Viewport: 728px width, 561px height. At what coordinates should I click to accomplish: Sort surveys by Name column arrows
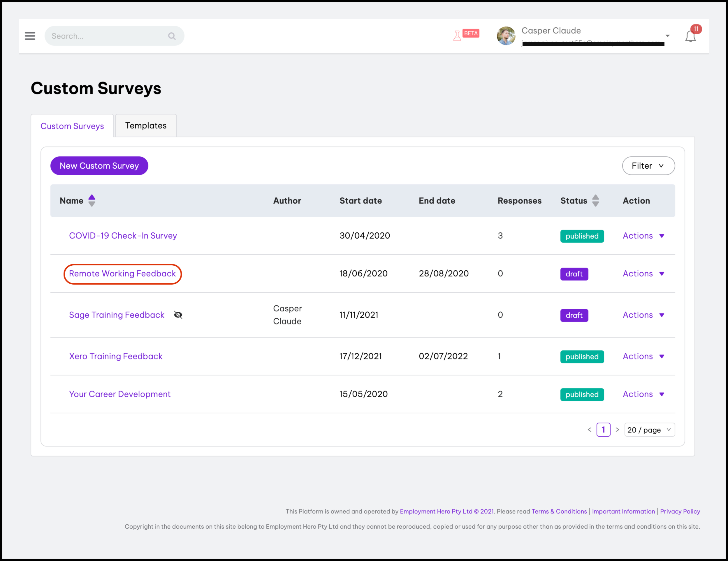click(92, 201)
